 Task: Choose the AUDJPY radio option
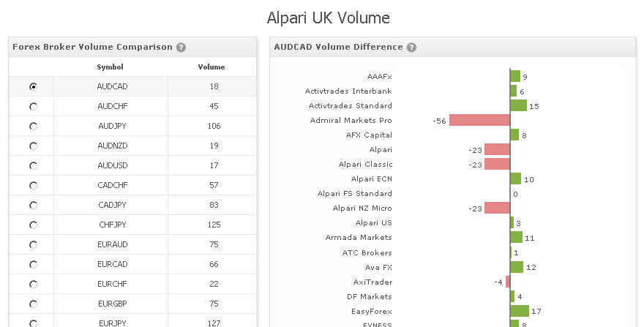pyautogui.click(x=33, y=126)
